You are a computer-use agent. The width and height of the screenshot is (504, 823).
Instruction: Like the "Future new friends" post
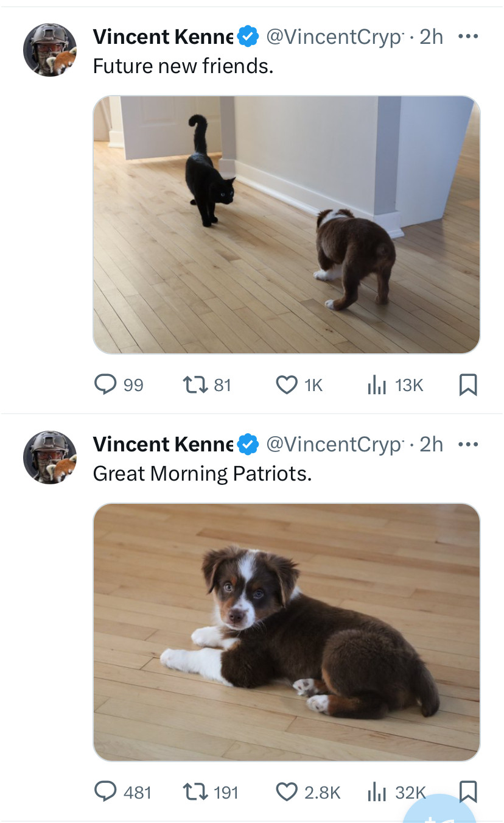click(x=286, y=384)
